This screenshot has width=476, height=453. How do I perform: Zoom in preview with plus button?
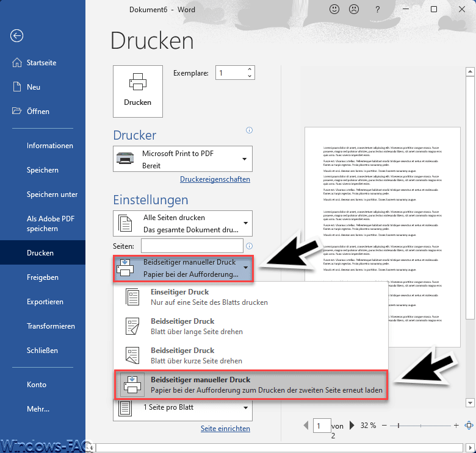[456, 426]
